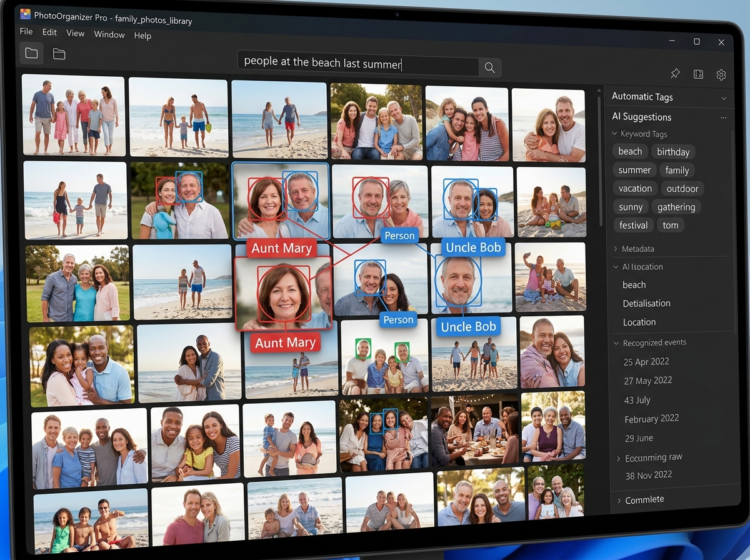Open the boy with green bucket thumbnail
The image size is (750, 560).
178,117
